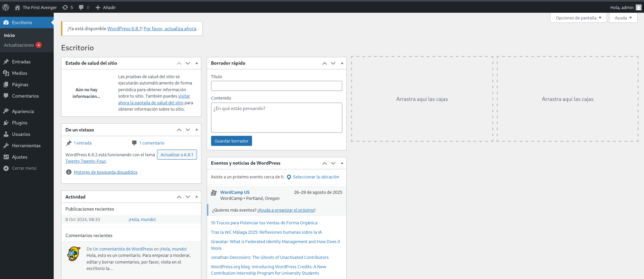Move Actividad box down

188,197
